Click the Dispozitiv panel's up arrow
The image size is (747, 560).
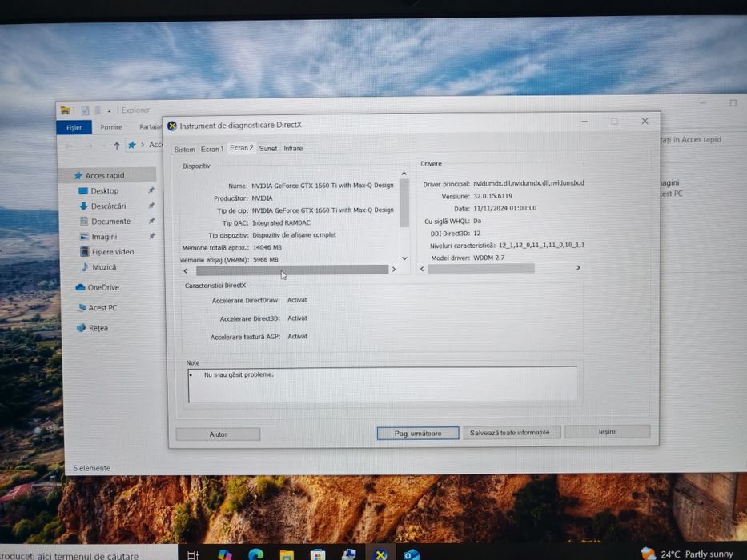click(404, 174)
